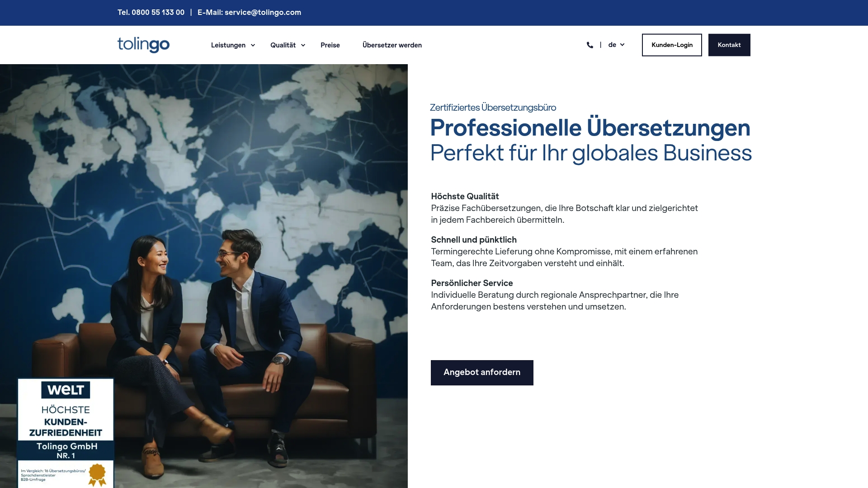Click the Kunden-Login button

671,45
